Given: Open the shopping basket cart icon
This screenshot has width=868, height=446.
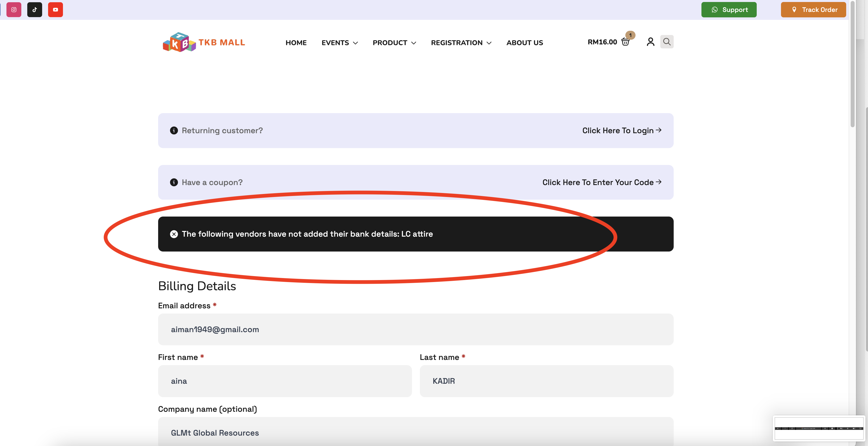Looking at the screenshot, I should point(625,42).
